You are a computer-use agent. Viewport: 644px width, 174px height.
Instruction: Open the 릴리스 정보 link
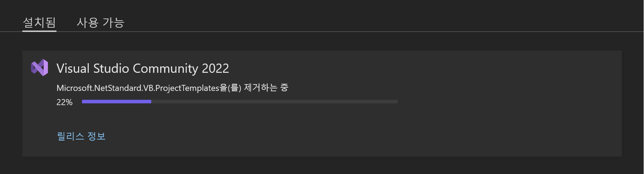pos(81,136)
